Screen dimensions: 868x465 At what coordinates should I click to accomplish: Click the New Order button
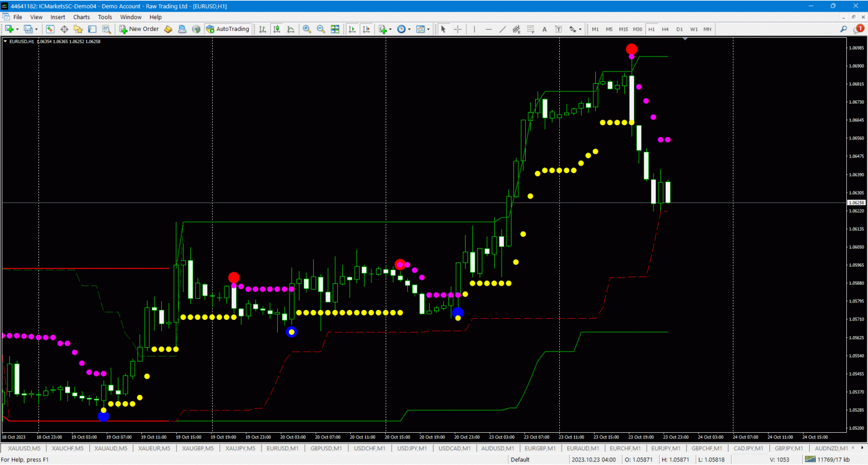coord(139,29)
